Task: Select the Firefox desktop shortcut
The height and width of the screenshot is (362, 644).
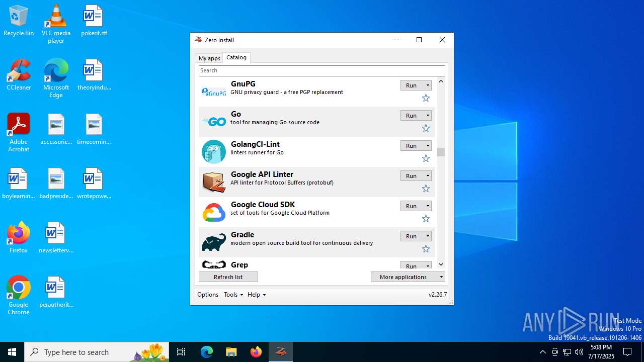Action: coord(19,238)
